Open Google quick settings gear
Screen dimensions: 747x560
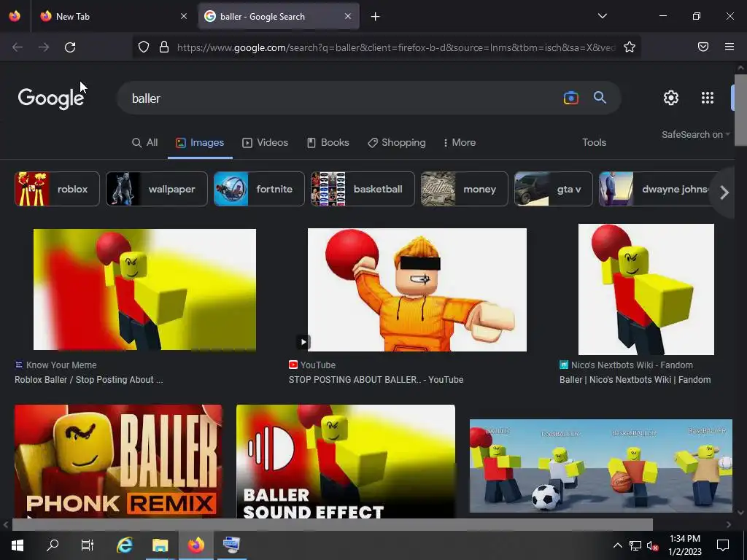671,98
